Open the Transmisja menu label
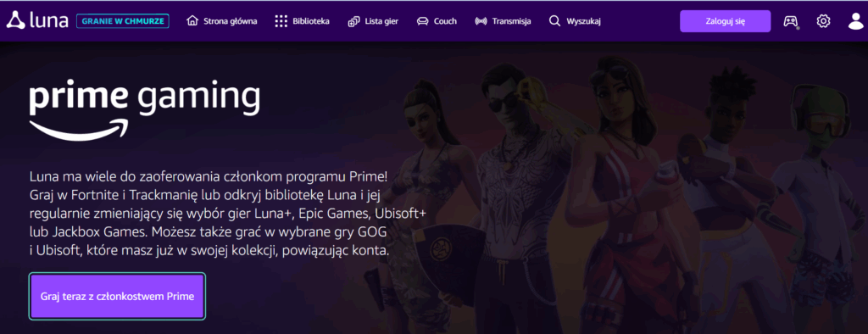868x334 pixels. coord(511,21)
